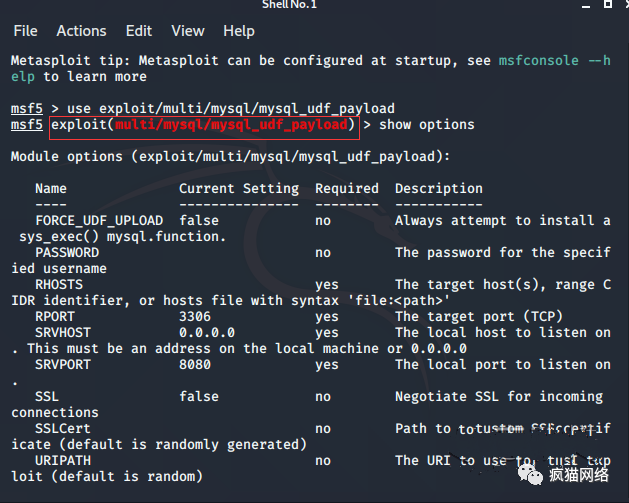Click the green msfconsole --h text

554,61
